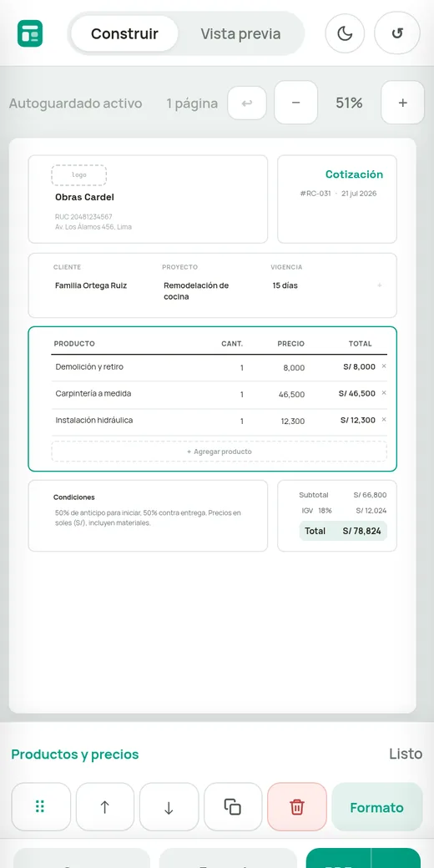The image size is (434, 868).
Task: Click the CANT. column header
Action: 232,344
